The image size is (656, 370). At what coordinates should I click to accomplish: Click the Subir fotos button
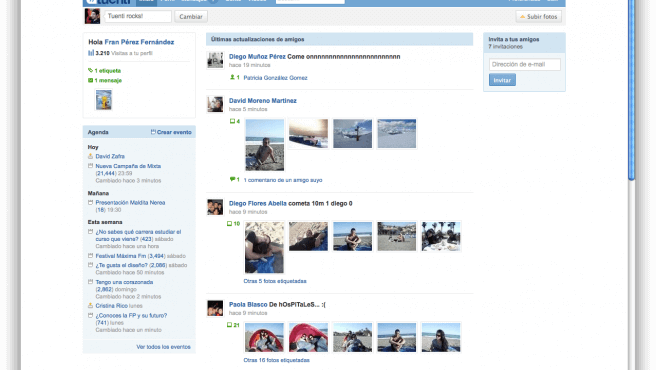538,17
